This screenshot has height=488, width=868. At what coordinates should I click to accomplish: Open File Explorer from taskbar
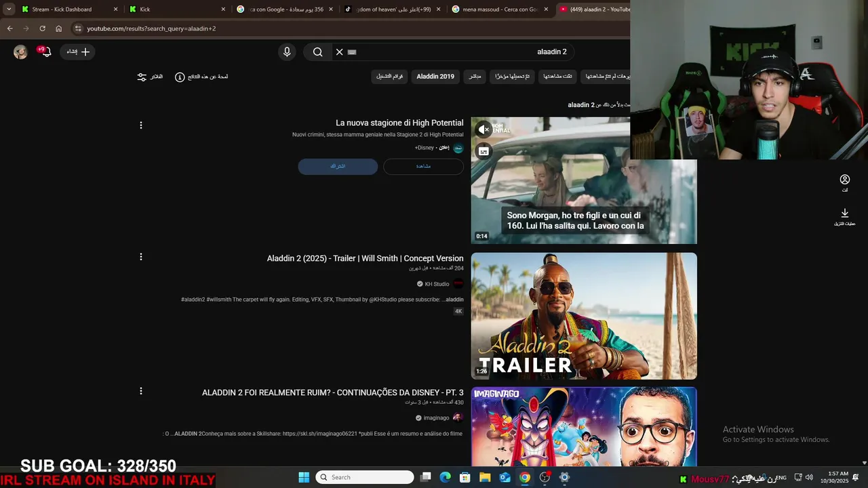(485, 477)
